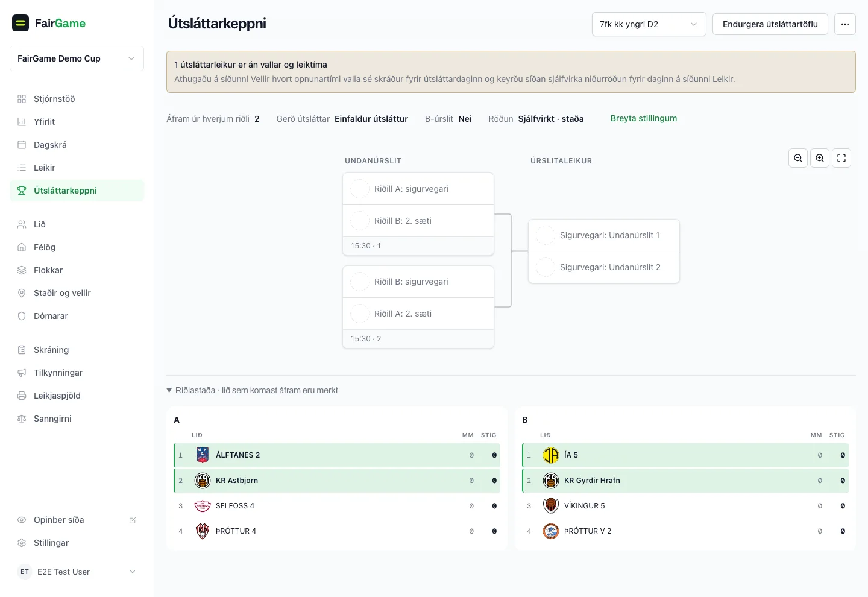Go to Dómarar referees page
This screenshot has height=597, width=868.
point(77,316)
